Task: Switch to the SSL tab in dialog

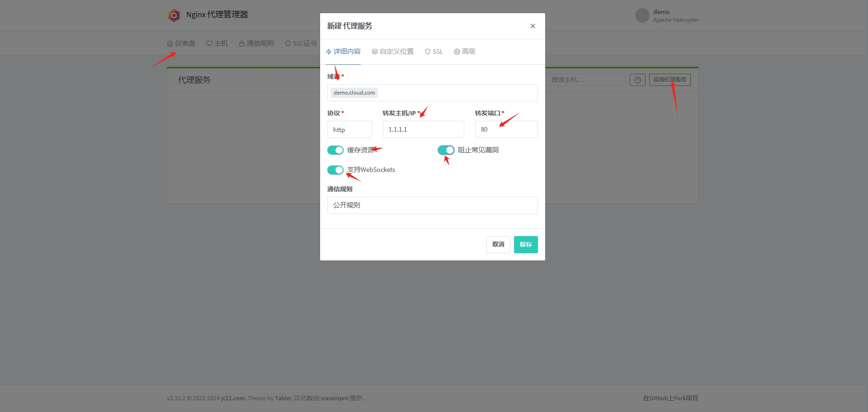Action: [x=434, y=52]
